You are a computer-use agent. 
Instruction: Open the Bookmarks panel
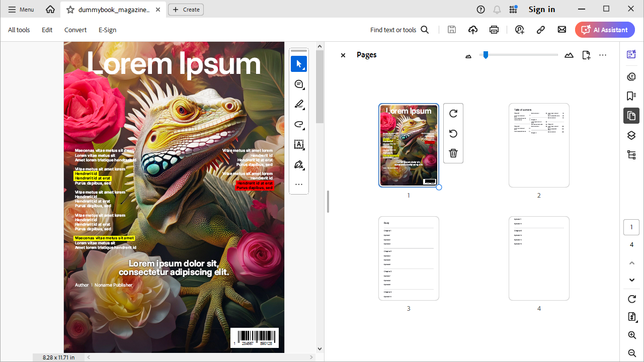(x=631, y=96)
